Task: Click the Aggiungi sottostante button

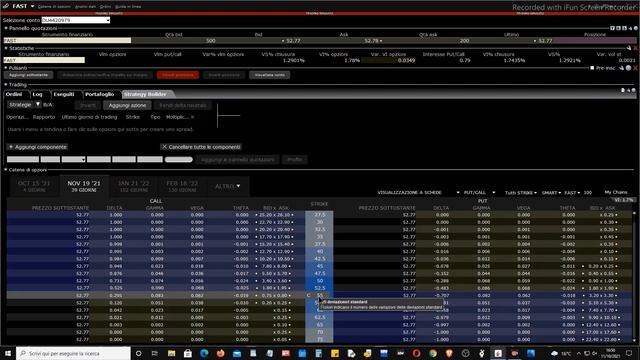Action: 29,75
